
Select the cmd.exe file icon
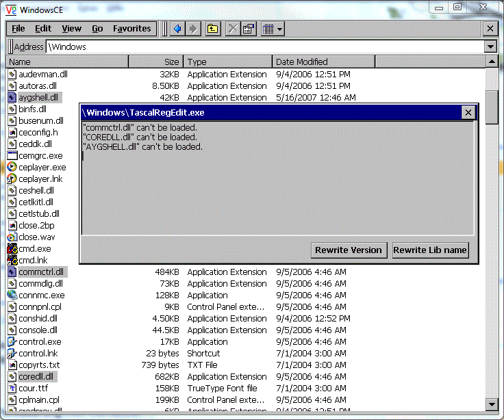coord(12,248)
